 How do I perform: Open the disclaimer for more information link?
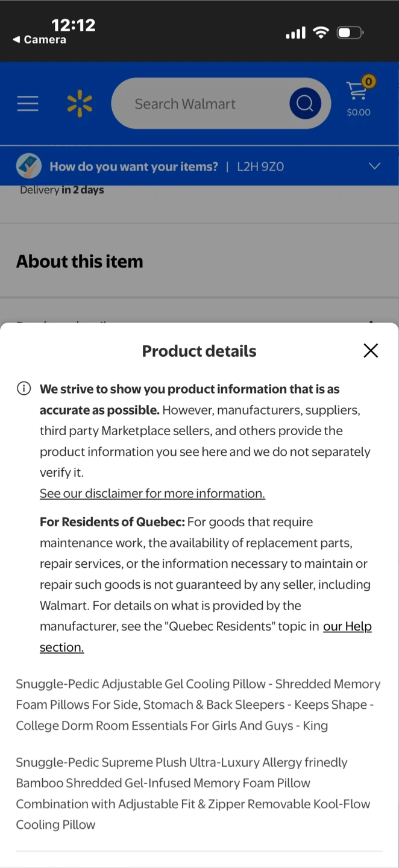point(152,494)
